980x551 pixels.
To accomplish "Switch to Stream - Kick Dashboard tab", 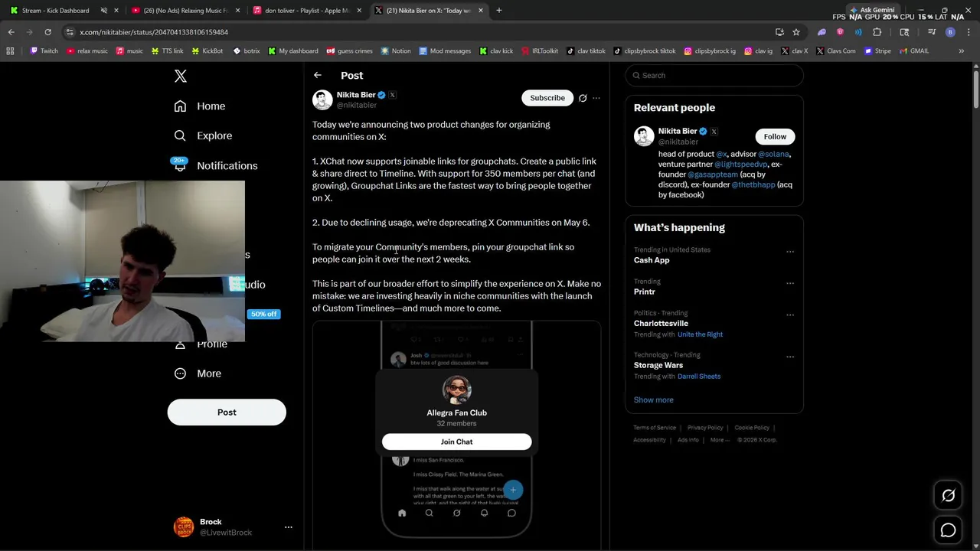I will click(55, 11).
